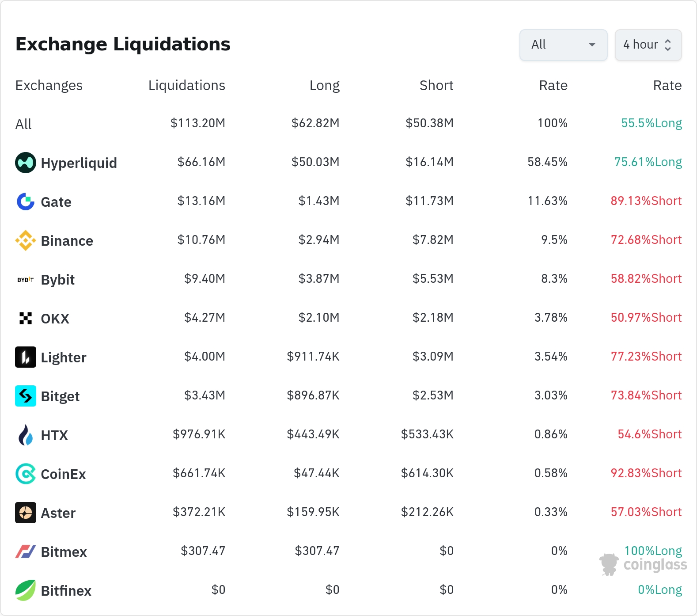
Task: Sort by the Short column header
Action: [436, 85]
